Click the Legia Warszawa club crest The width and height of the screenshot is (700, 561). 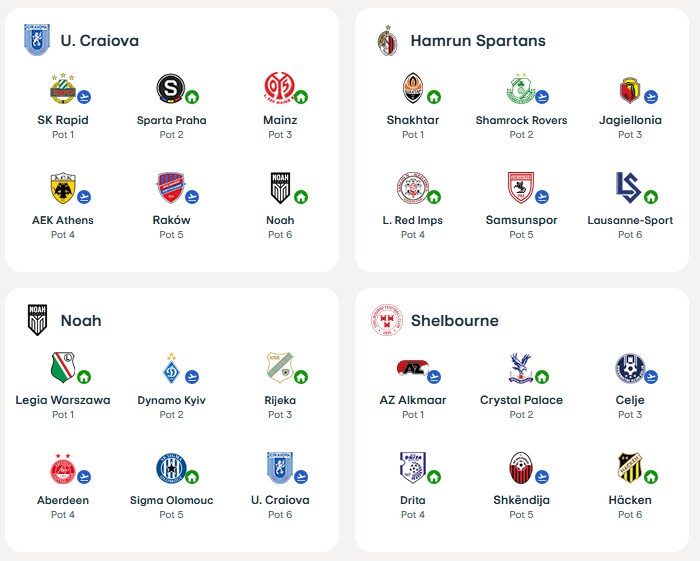click(62, 368)
